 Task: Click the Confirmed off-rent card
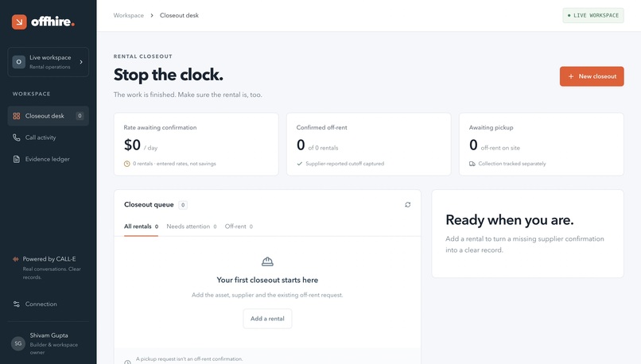coord(369,144)
